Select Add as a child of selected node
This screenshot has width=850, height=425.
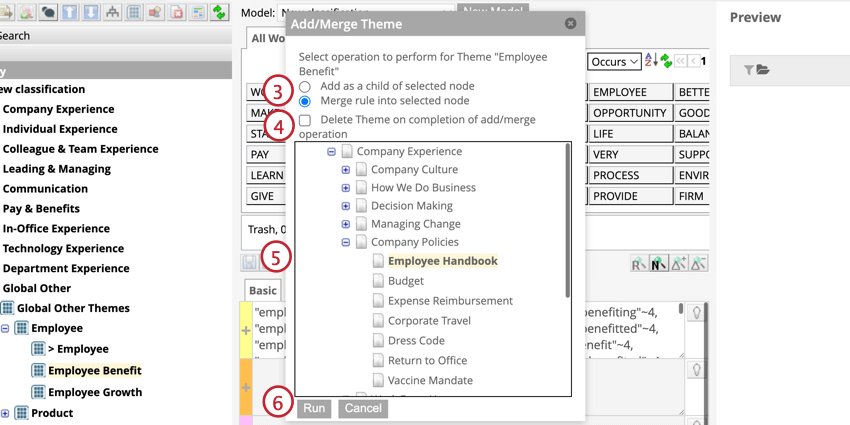pos(305,87)
